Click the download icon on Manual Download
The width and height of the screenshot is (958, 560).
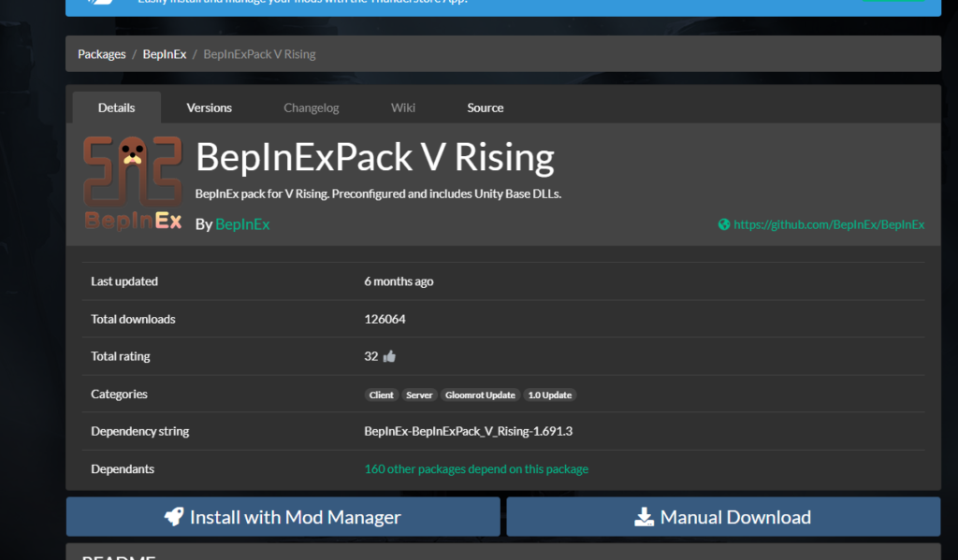pos(645,517)
